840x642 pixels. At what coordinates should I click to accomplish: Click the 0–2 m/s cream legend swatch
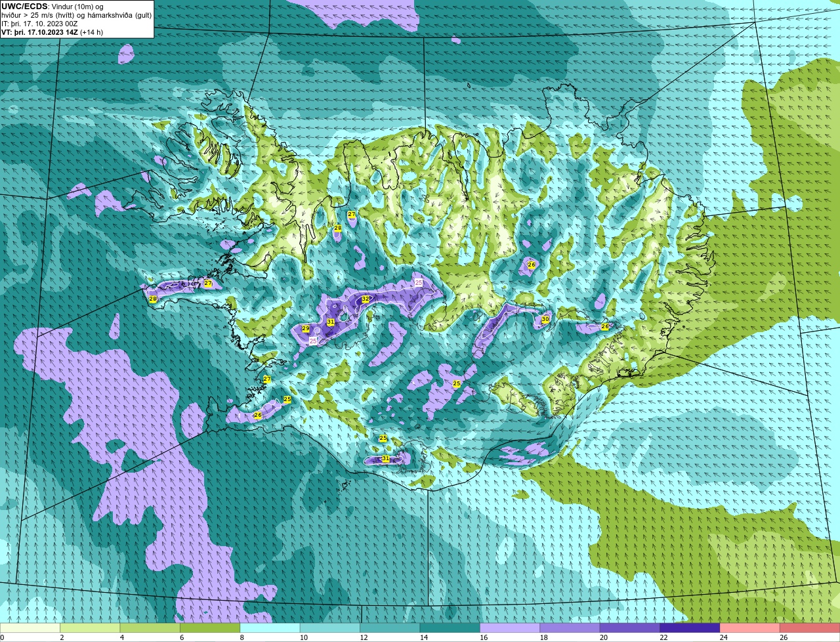(x=30, y=628)
